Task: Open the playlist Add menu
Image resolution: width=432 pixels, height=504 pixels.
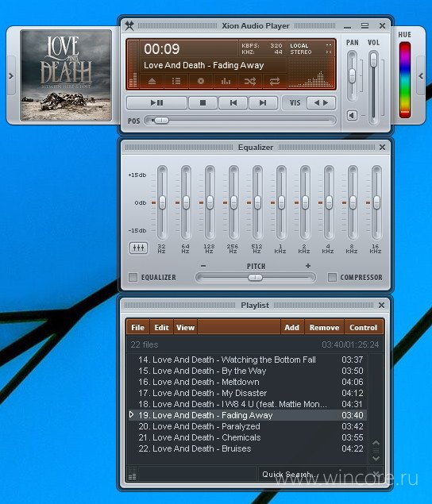Action: click(291, 327)
